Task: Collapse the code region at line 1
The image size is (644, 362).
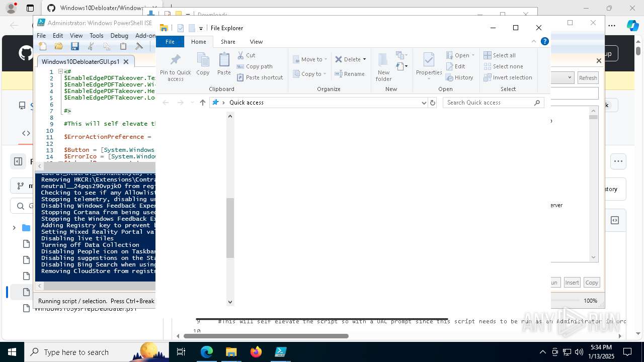Action: coord(60,71)
